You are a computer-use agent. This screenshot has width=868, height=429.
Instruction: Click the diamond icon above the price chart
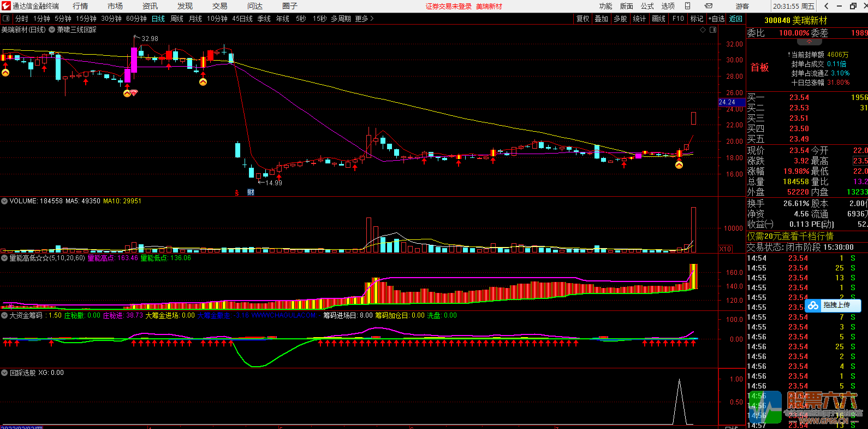click(x=703, y=30)
